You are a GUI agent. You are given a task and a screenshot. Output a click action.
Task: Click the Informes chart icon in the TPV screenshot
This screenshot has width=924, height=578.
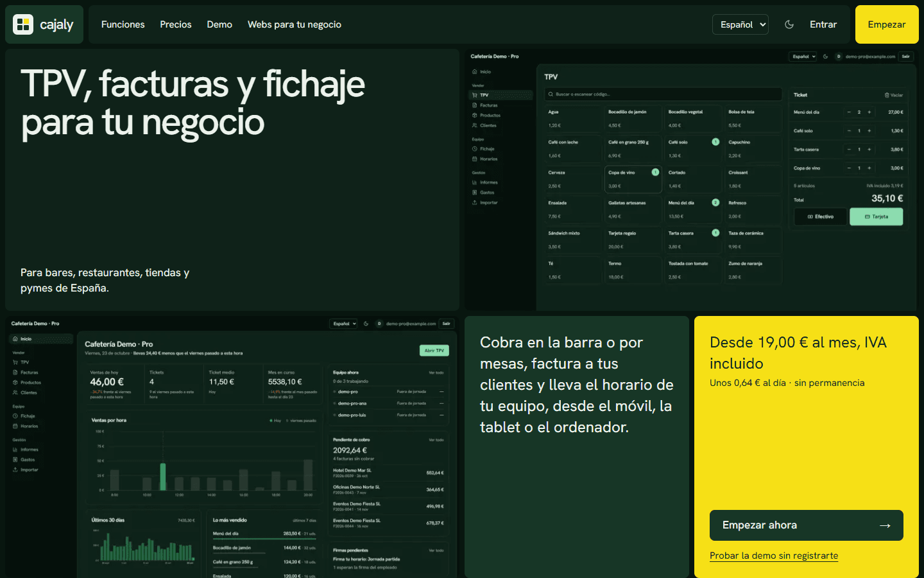(475, 182)
